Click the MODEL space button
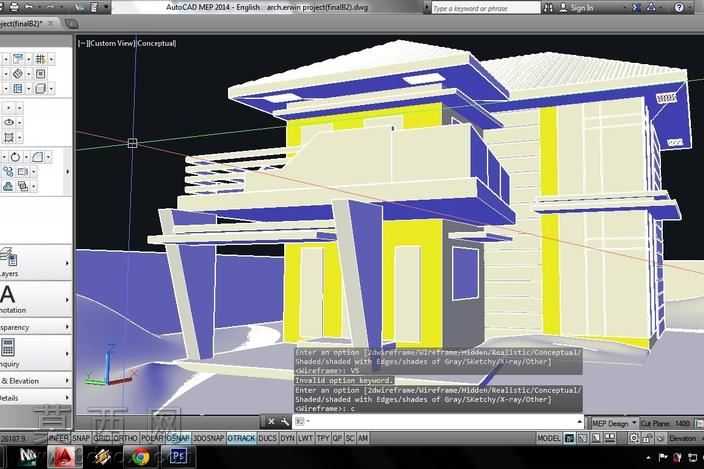The height and width of the screenshot is (469, 704). pos(549,438)
